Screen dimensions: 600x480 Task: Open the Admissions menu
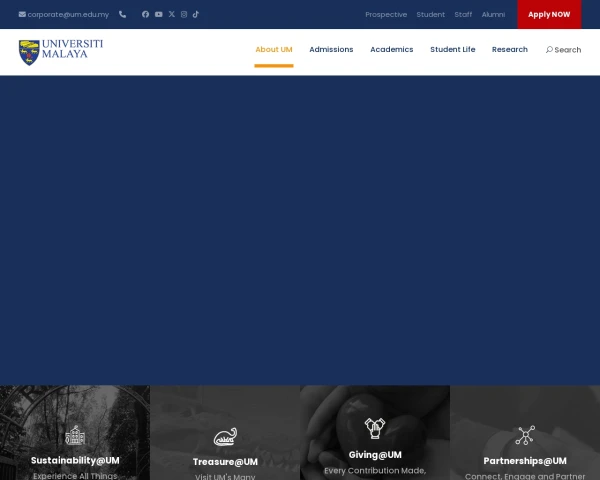pos(331,49)
